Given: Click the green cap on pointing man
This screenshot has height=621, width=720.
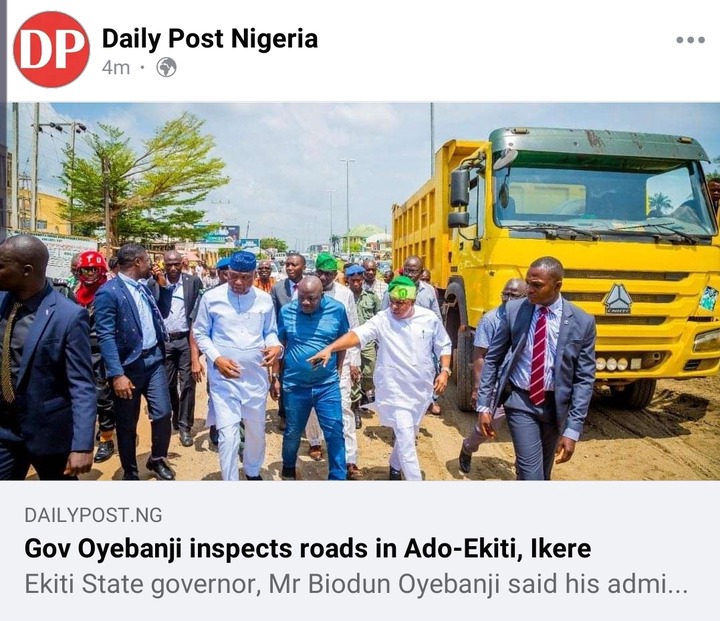Looking at the screenshot, I should (x=402, y=288).
